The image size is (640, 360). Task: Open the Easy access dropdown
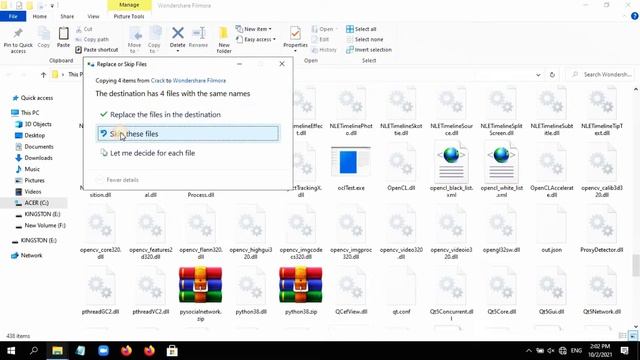pyautogui.click(x=256, y=40)
